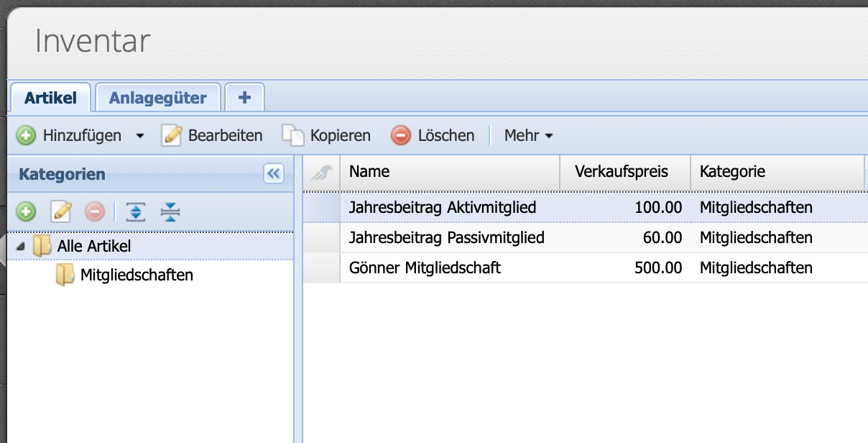Add a new category with the green plus icon
The width and height of the screenshot is (868, 443).
click(24, 212)
